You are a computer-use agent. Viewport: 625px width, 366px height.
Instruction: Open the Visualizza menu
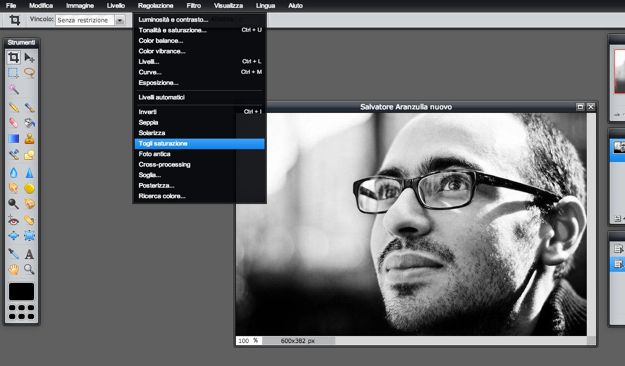click(228, 6)
